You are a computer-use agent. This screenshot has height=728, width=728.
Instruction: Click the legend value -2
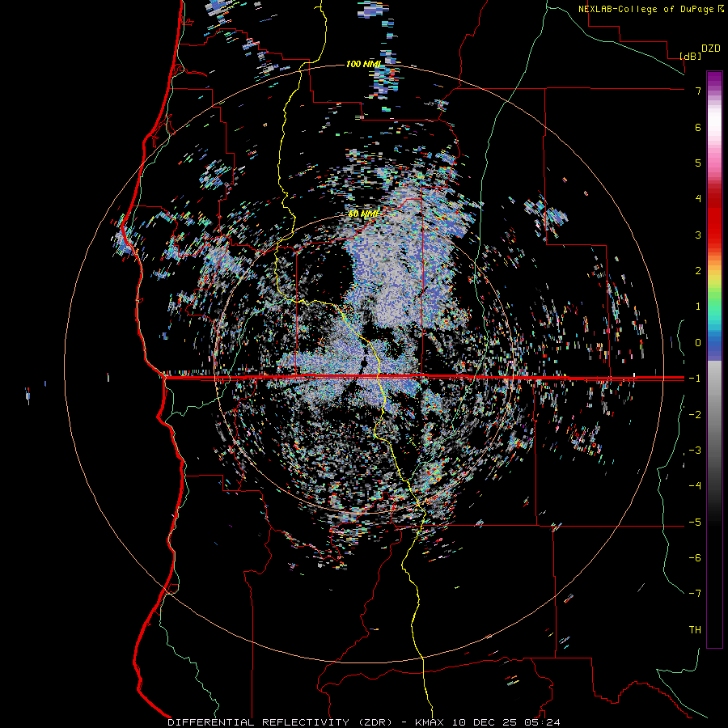pyautogui.click(x=695, y=415)
